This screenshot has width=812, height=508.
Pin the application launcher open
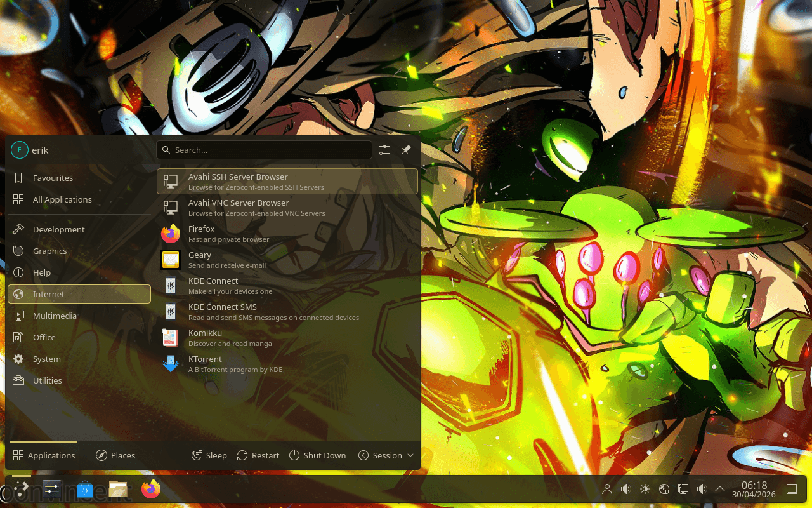[x=406, y=150]
